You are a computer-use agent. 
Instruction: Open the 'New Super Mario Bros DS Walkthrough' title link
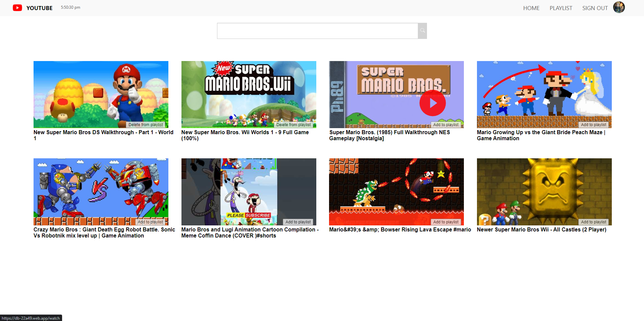pyautogui.click(x=103, y=132)
